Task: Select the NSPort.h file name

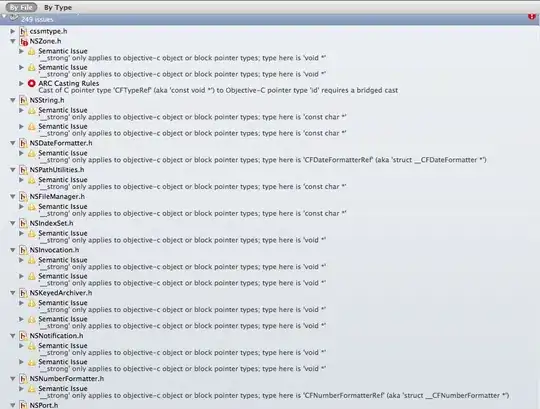Action: click(x=44, y=405)
